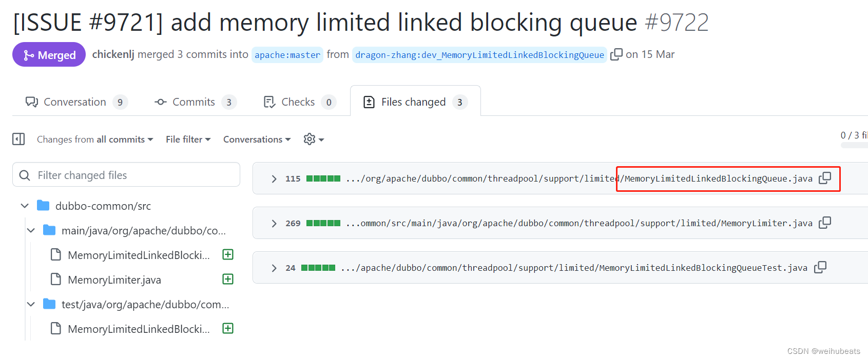The width and height of the screenshot is (868, 359).
Task: Toggle the file tree sidebar icon
Action: [x=18, y=139]
